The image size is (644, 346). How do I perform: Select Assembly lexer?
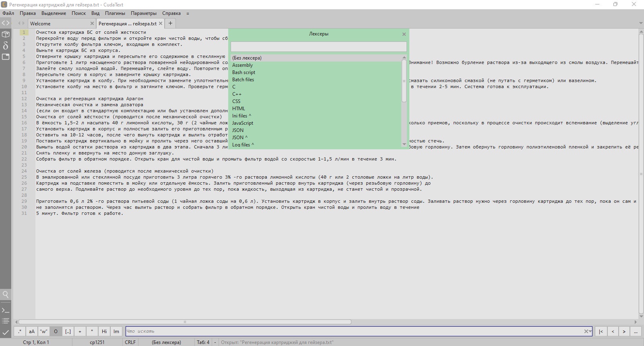[316, 65]
